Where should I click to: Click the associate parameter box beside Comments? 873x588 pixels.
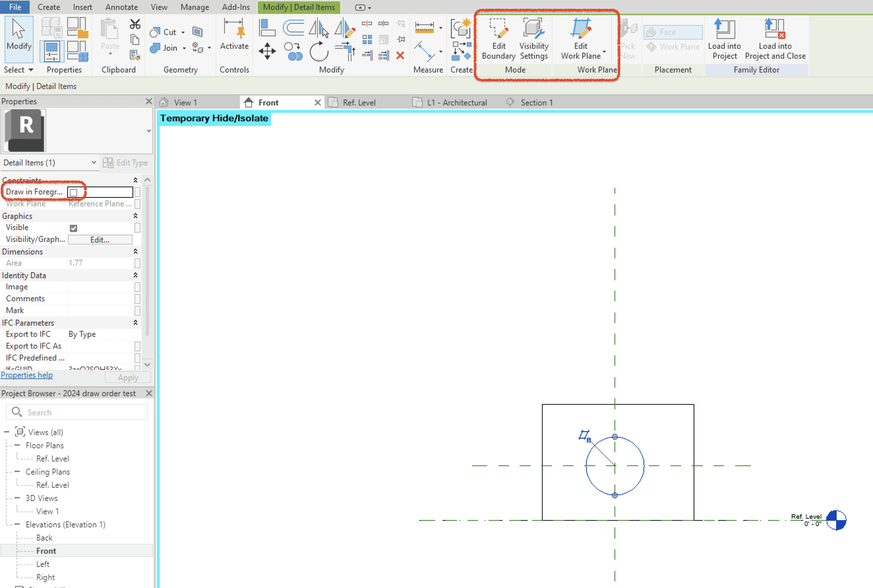click(137, 299)
